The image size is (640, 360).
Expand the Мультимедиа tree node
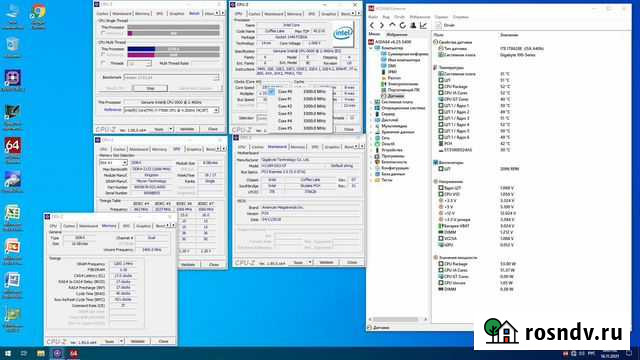point(371,126)
